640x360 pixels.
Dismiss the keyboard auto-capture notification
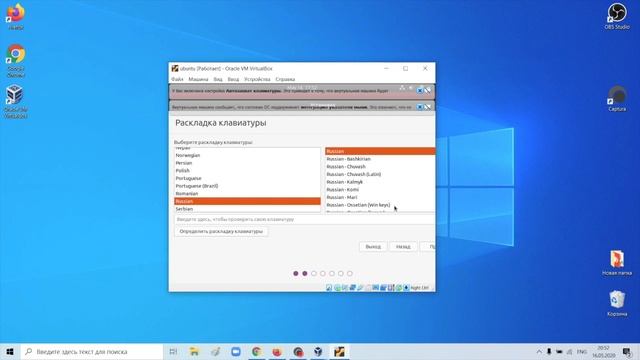420,90
